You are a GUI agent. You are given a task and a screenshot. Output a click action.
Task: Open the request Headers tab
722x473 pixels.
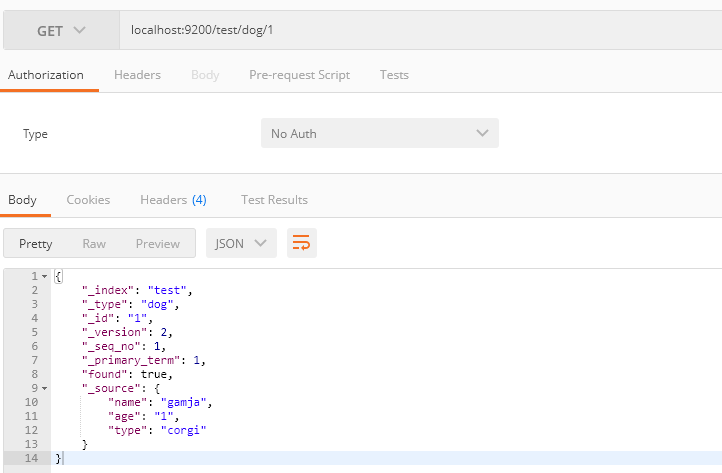tap(137, 75)
